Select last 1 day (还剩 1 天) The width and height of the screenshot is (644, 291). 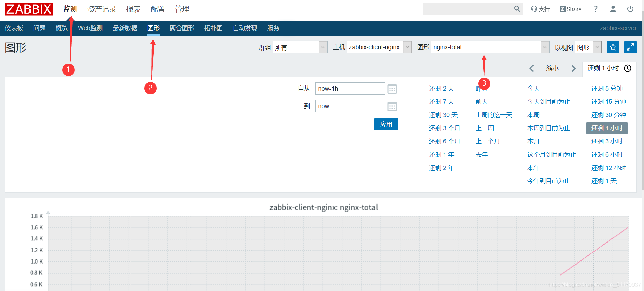point(604,181)
